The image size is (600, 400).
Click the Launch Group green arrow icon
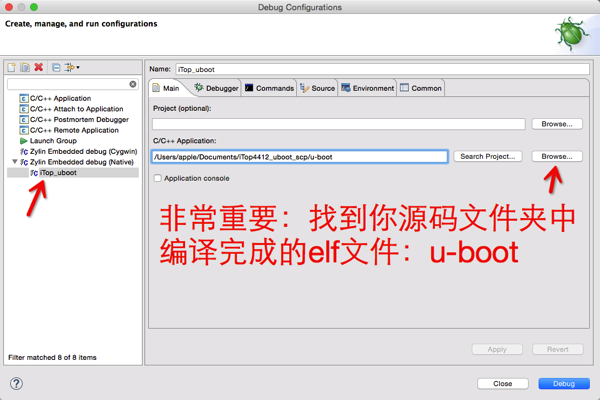click(24, 141)
